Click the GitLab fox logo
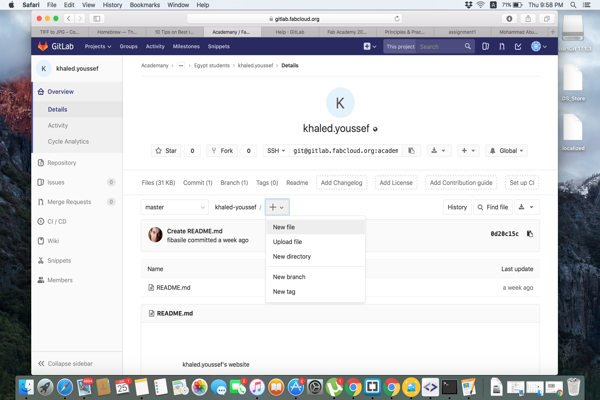The image size is (600, 400). (x=42, y=46)
